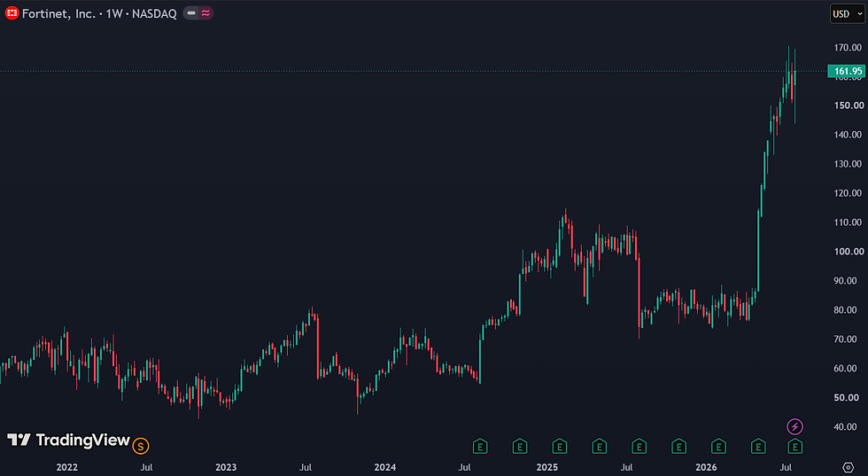Viewport: 868px width, 476px height.
Task: Click the Jul label between 2022 and 2023
Action: click(146, 468)
